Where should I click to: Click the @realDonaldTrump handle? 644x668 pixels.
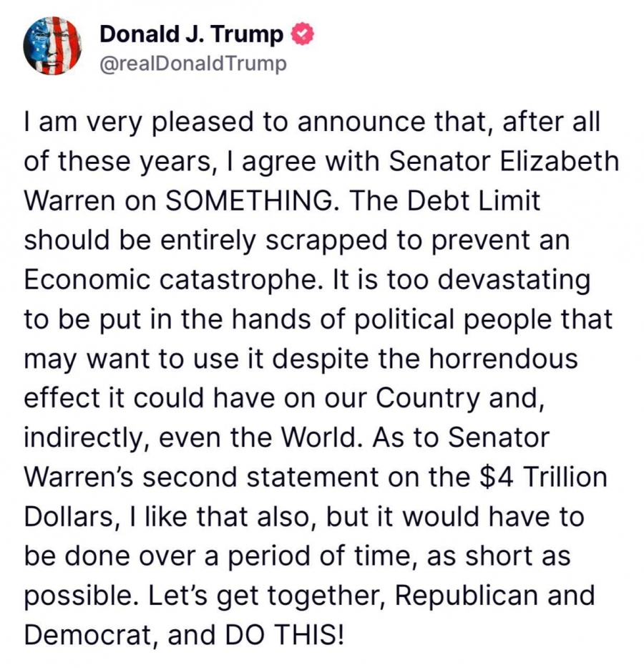[x=193, y=64]
